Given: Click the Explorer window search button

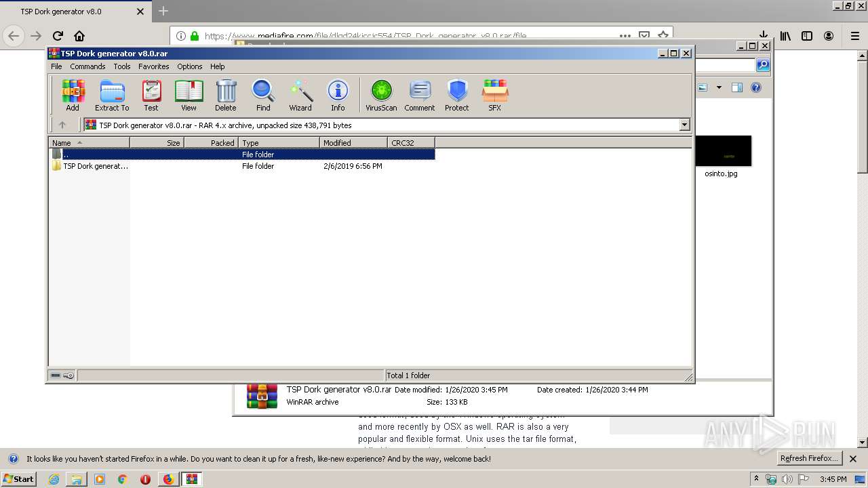Looking at the screenshot, I should [763, 65].
